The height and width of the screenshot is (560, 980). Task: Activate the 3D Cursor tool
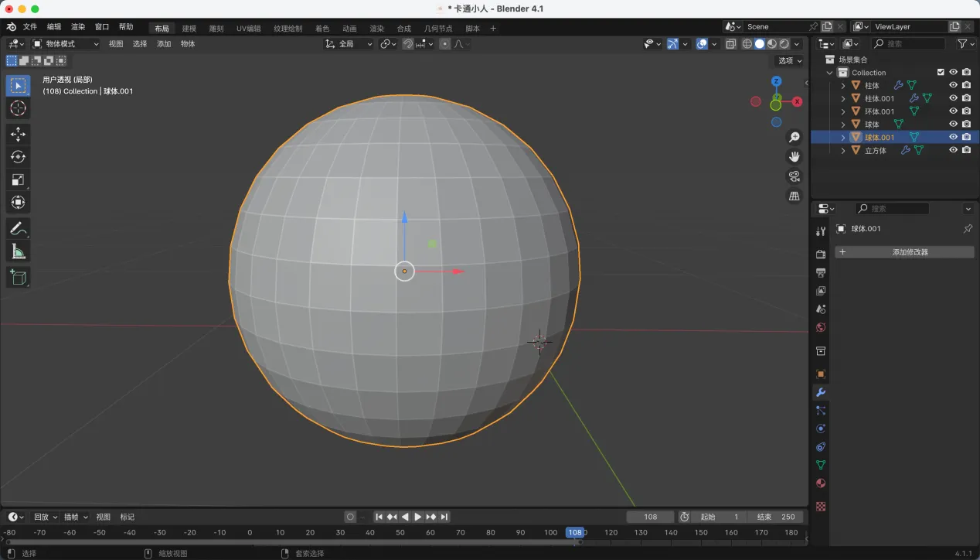(18, 108)
